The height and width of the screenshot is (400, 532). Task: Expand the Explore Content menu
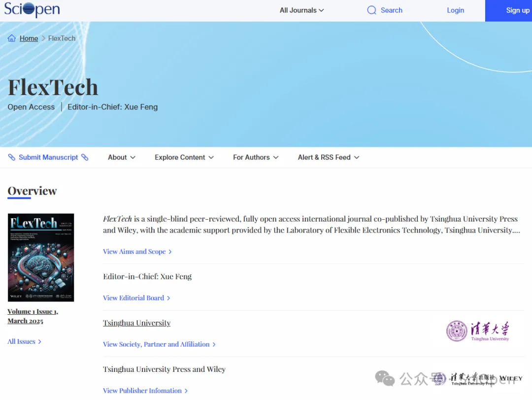coord(184,157)
